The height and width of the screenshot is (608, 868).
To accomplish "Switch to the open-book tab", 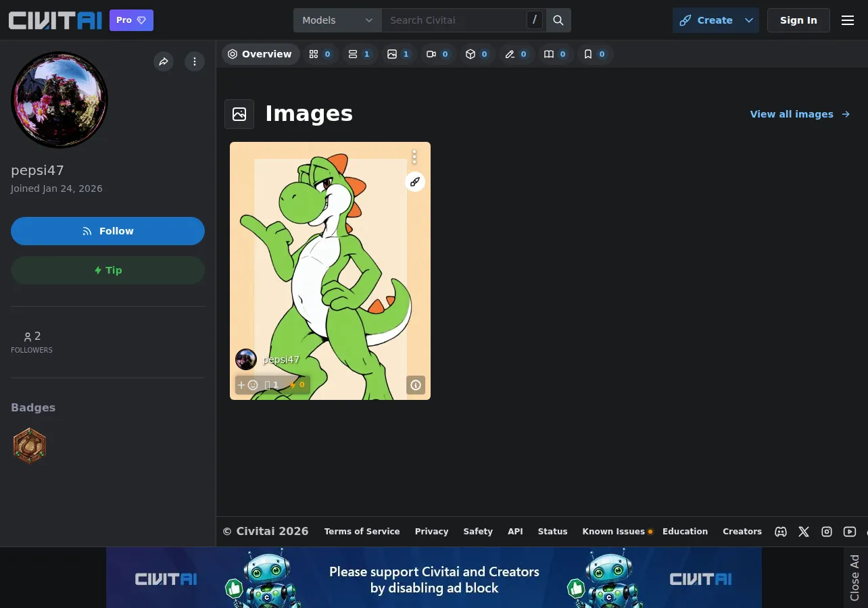I will click(556, 54).
